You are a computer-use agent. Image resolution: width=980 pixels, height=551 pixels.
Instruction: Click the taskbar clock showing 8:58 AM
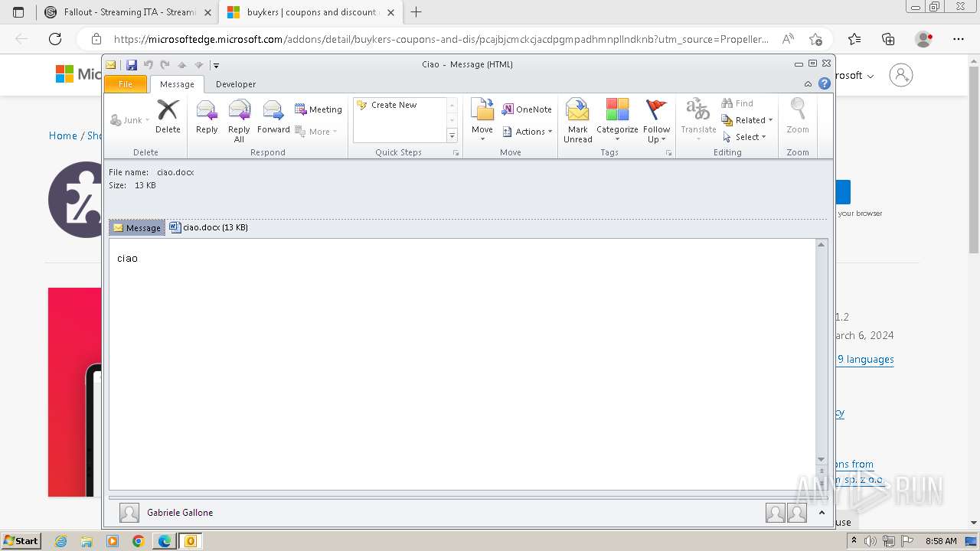click(x=941, y=541)
